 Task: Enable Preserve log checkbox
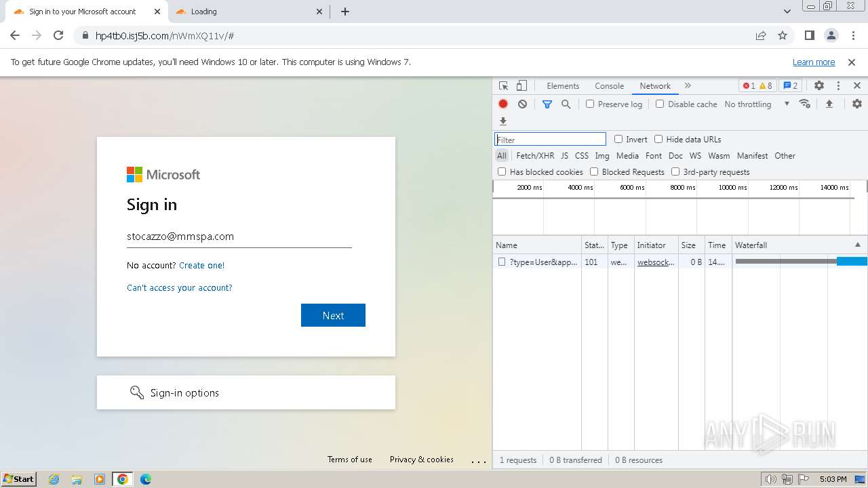590,104
